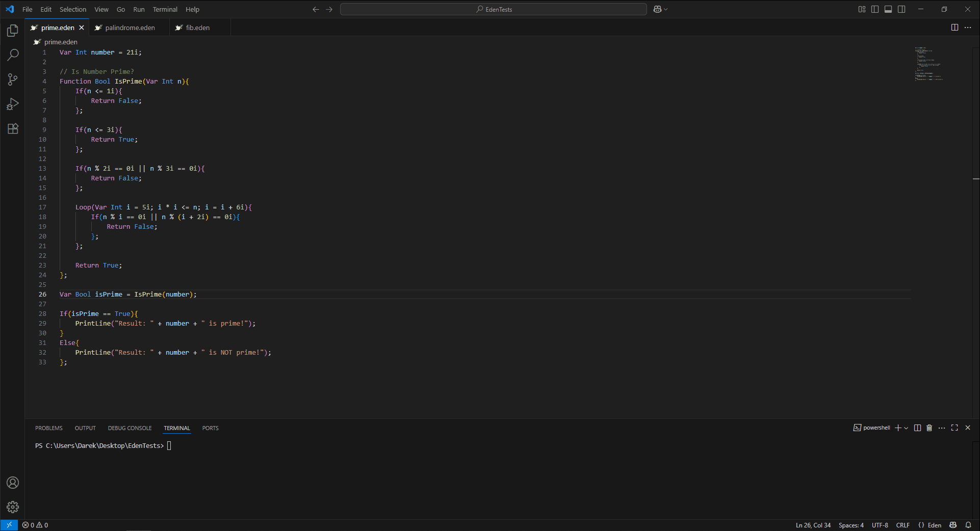The width and height of the screenshot is (980, 531).
Task: Switch to the PORTS panel tab
Action: pos(210,428)
